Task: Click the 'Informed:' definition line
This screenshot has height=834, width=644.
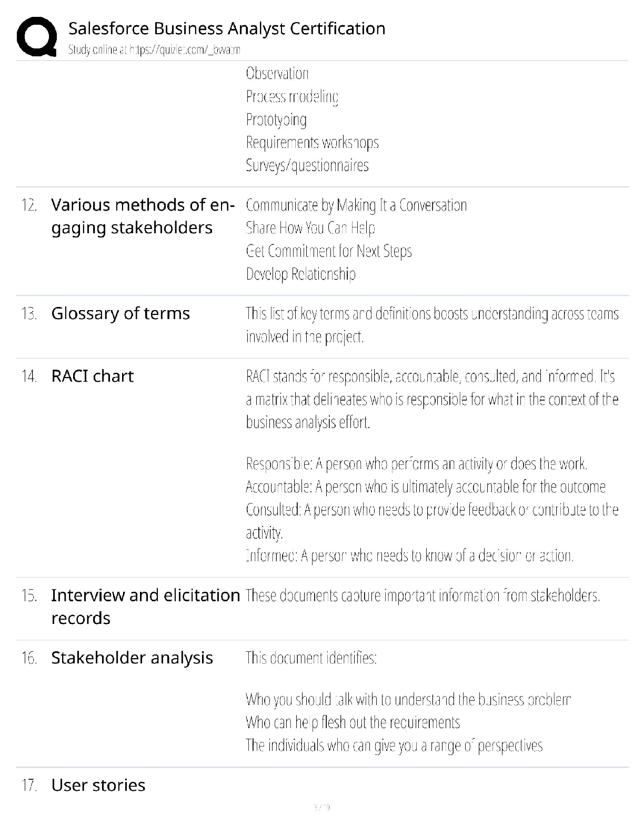Action: tap(409, 555)
